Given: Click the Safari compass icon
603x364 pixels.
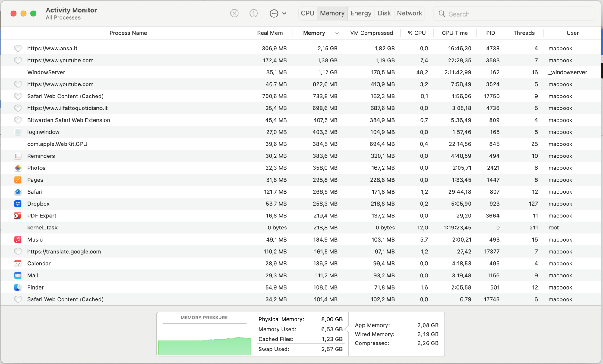Looking at the screenshot, I should [18, 192].
